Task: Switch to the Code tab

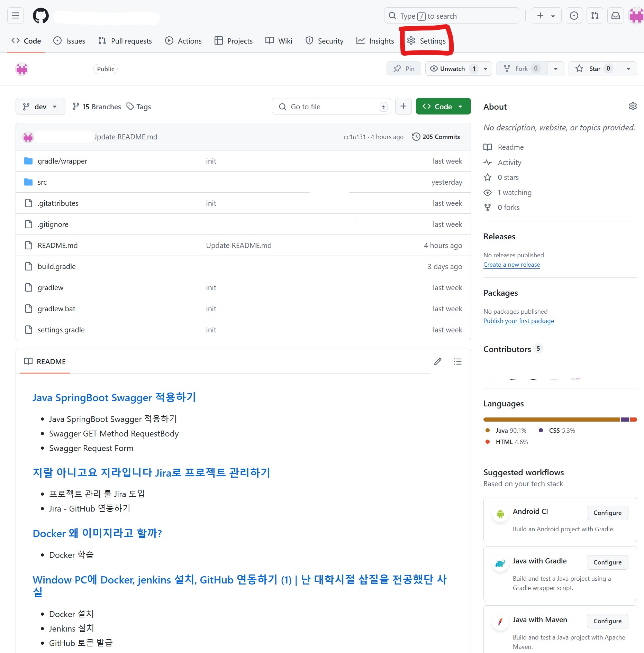Action: (x=26, y=41)
